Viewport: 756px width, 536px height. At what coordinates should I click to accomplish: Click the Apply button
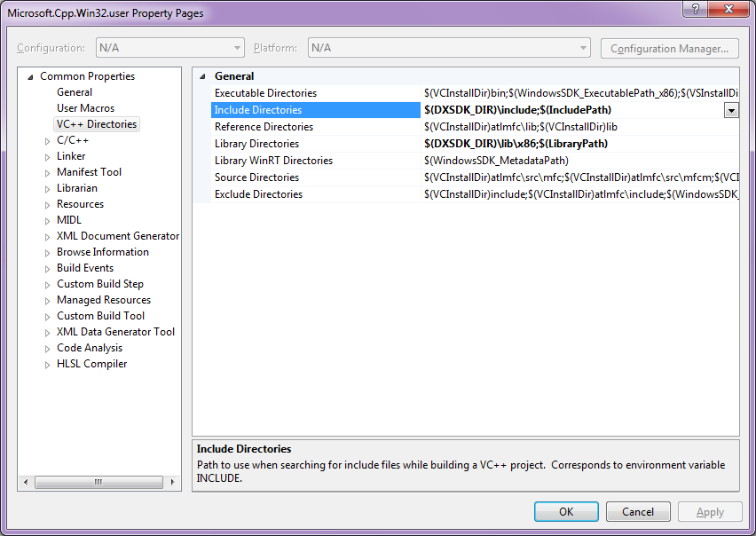(710, 511)
